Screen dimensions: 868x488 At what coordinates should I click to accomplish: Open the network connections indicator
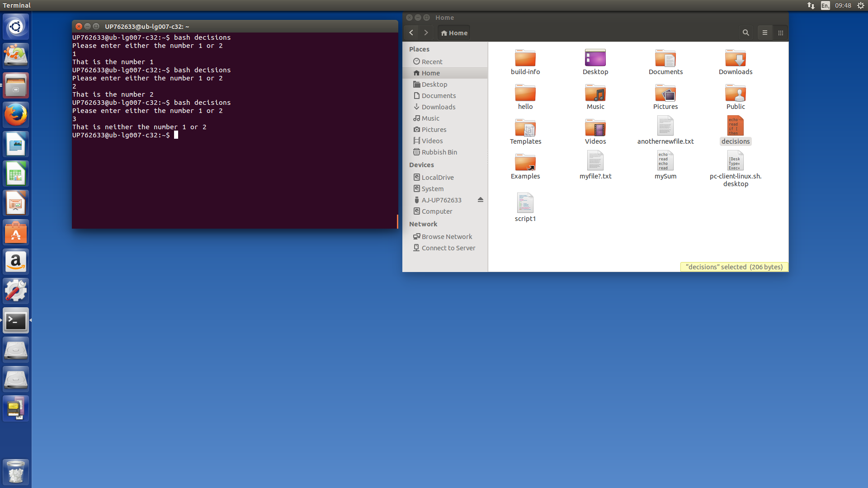[x=811, y=5]
